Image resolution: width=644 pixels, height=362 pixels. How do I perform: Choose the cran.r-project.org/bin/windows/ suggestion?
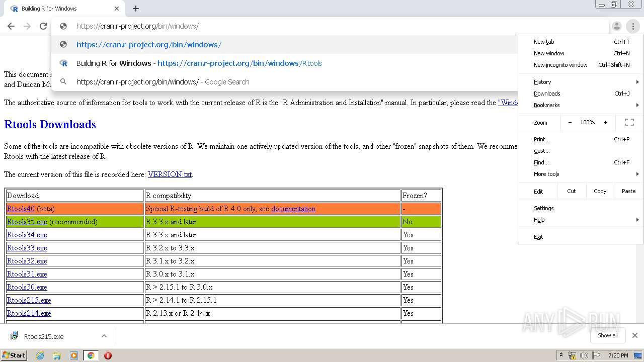pyautogui.click(x=285, y=45)
